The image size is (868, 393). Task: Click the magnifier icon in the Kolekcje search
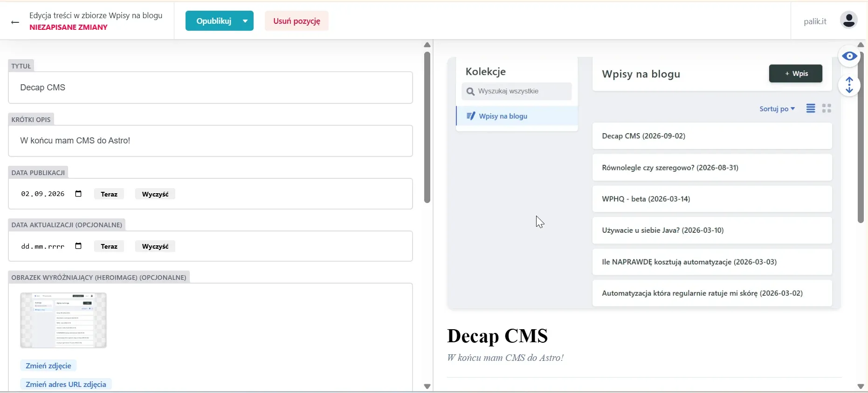470,91
